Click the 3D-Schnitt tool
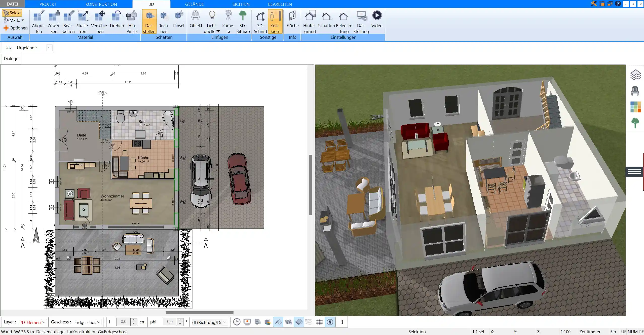Image resolution: width=644 pixels, height=335 pixels. click(x=260, y=22)
